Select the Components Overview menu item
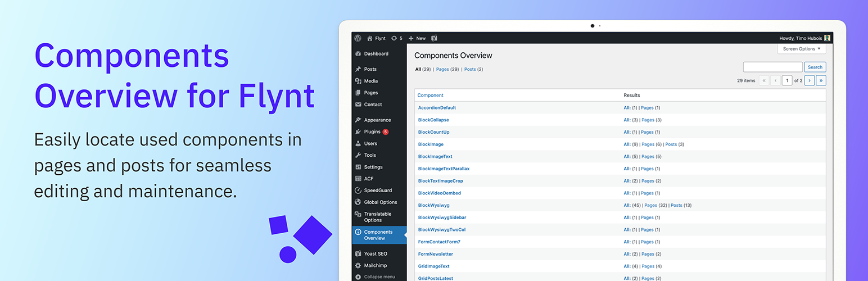868x281 pixels. coord(379,235)
